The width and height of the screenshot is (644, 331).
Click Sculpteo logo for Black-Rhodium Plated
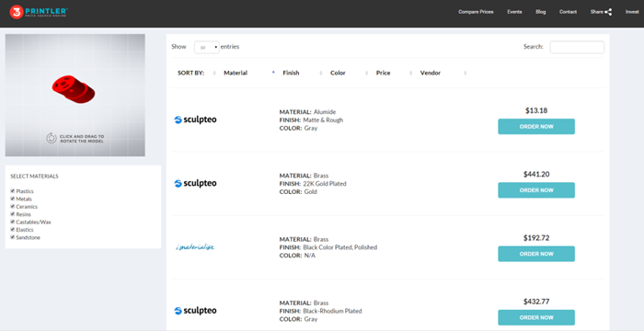tap(195, 311)
